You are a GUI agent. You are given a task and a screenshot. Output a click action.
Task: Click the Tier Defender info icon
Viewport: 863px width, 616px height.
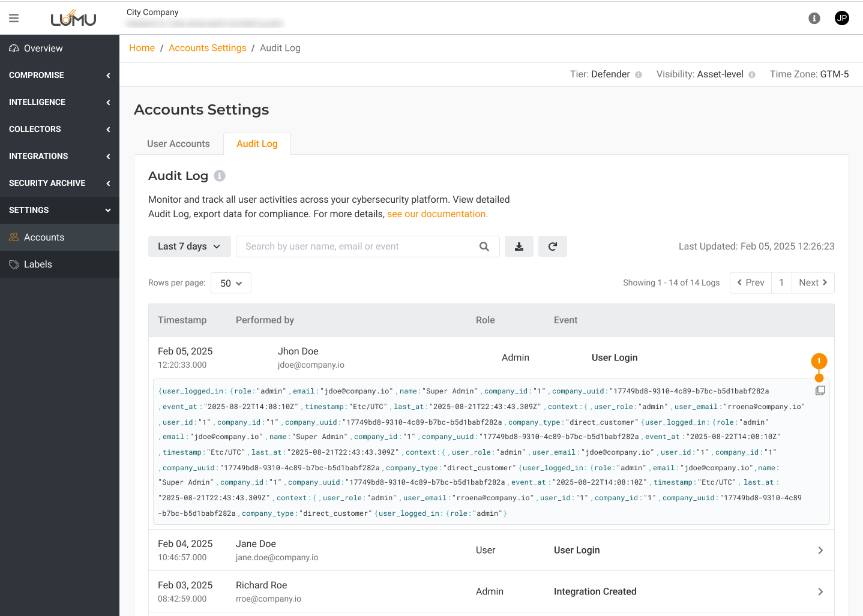tap(639, 75)
